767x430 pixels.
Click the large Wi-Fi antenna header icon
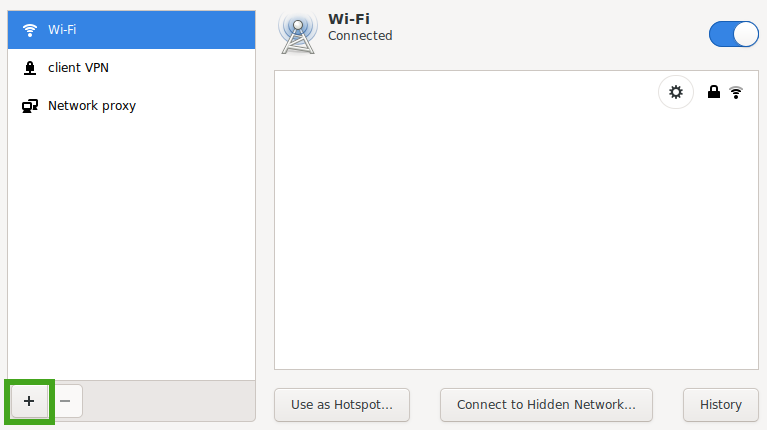pos(297,34)
